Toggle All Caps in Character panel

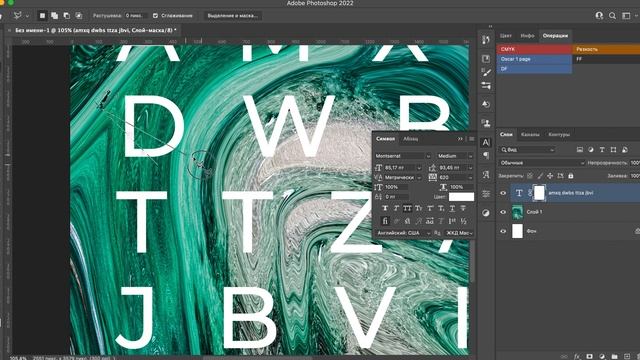pos(407,208)
